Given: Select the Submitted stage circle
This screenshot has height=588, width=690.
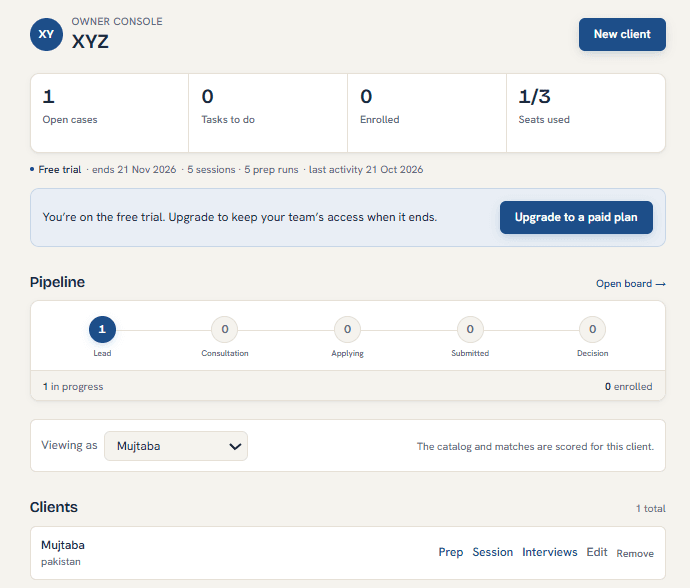Looking at the screenshot, I should pyautogui.click(x=470, y=329).
